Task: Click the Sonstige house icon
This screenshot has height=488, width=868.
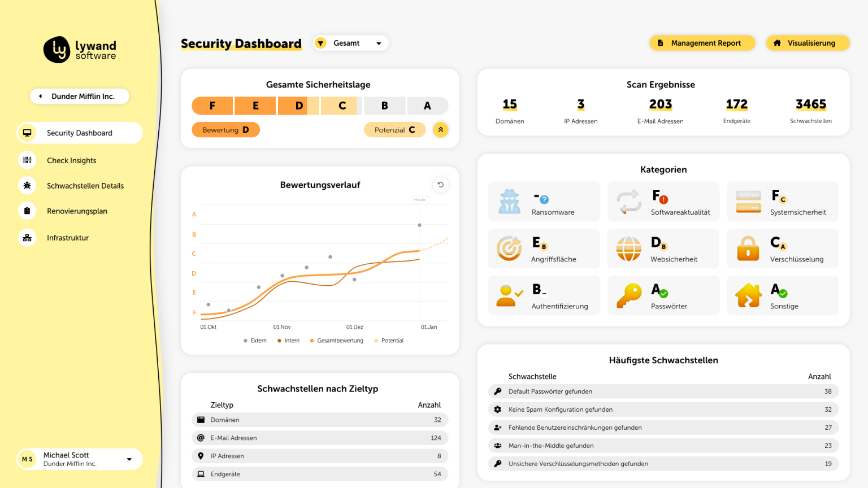Action: 748,295
